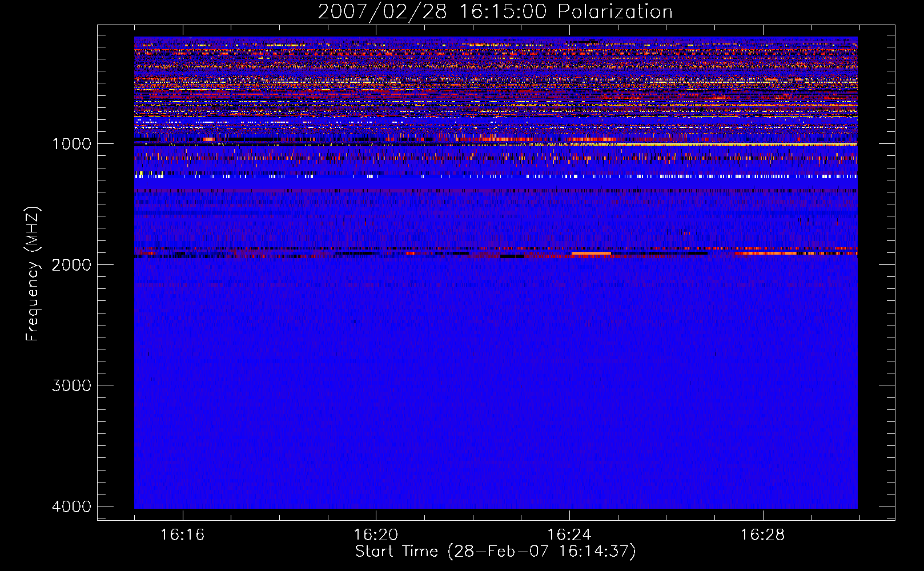The height and width of the screenshot is (571, 924).
Task: Click the bright orange burst near 2000 MHz
Action: point(591,253)
